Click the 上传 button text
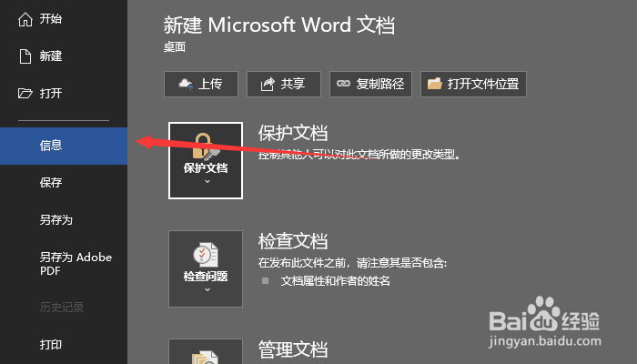The width and height of the screenshot is (637, 364). 210,84
